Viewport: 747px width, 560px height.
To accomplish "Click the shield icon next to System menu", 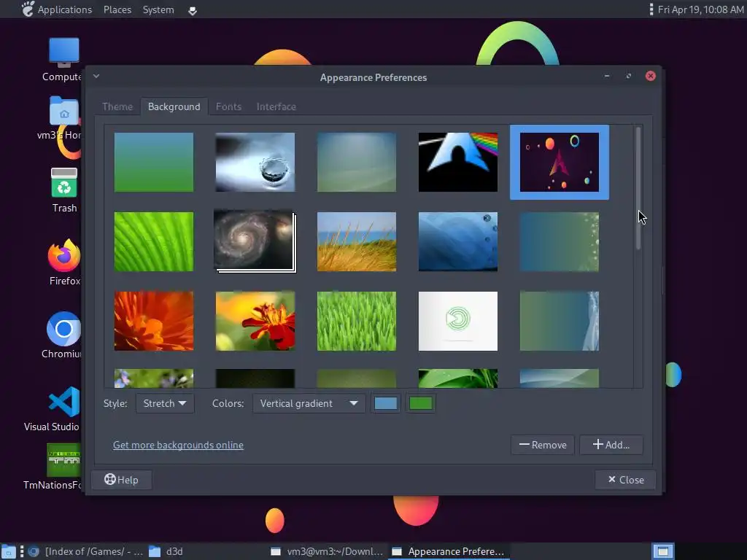I will 193,10.
